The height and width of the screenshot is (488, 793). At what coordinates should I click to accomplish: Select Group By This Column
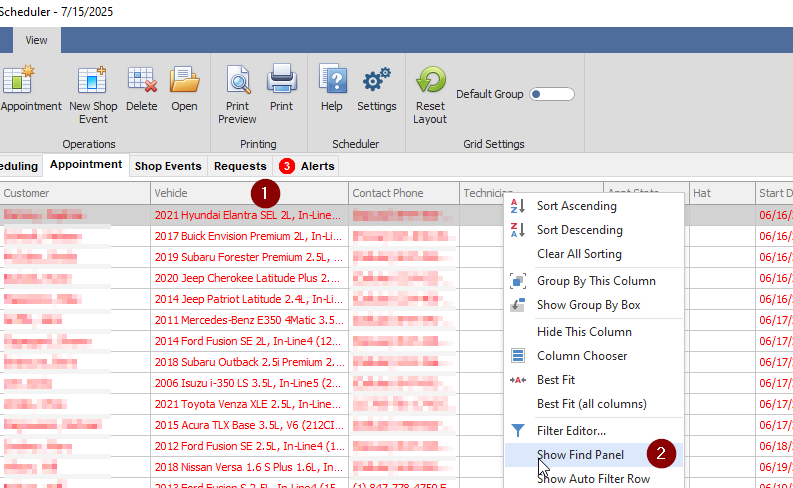tap(594, 281)
